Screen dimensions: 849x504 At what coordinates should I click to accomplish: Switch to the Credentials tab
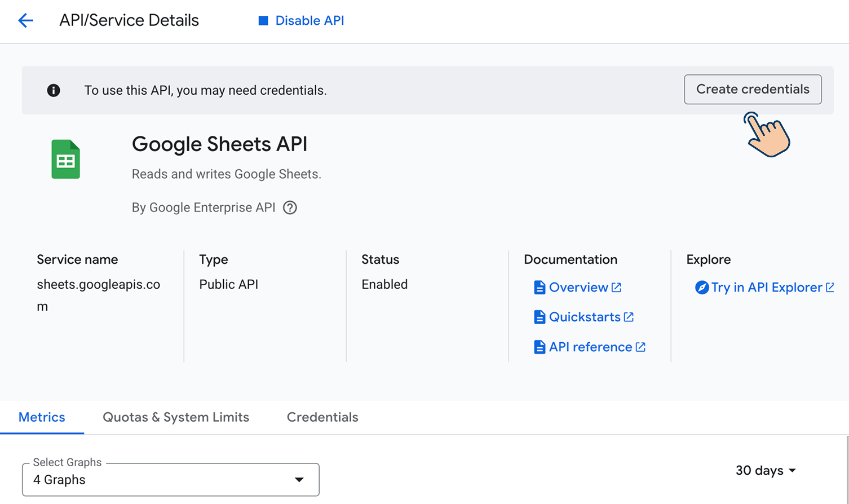tap(322, 417)
